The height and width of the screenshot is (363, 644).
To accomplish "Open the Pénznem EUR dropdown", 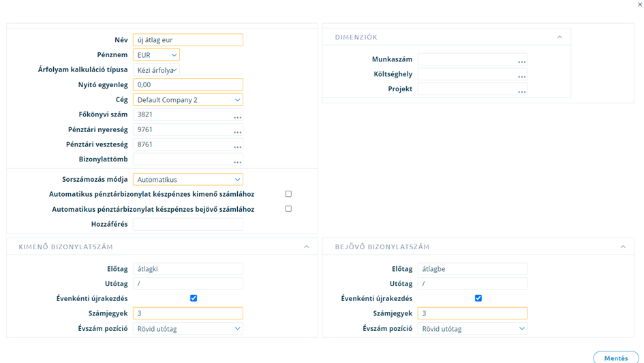I will click(x=156, y=54).
